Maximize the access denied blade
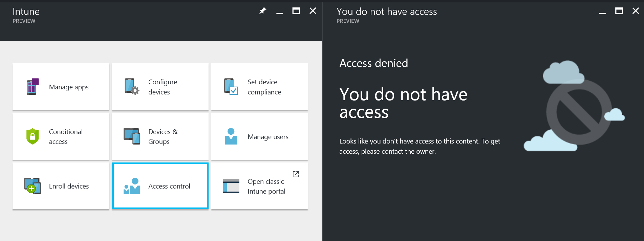The height and width of the screenshot is (241, 644). [619, 11]
